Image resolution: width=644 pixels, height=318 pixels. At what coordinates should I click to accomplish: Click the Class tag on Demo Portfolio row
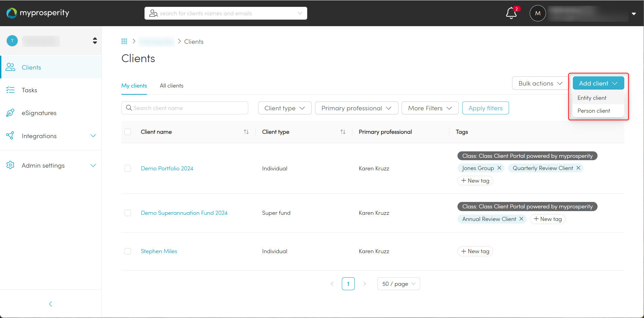pyautogui.click(x=527, y=156)
